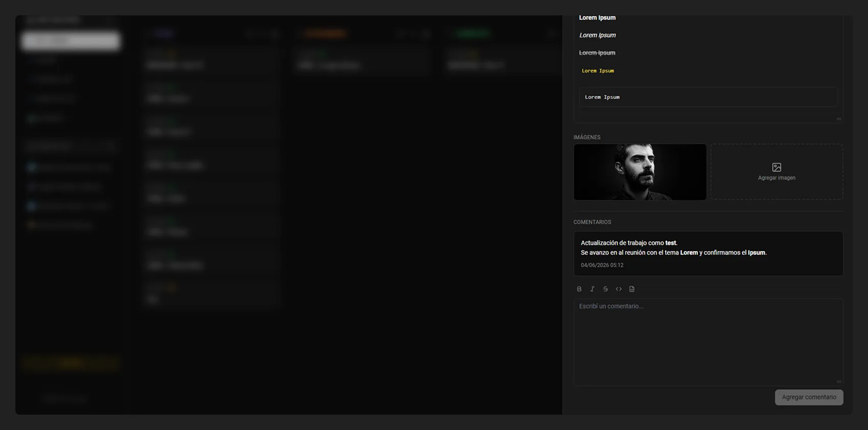
Task: Toggle bold formatting in comment toolbar
Action: pos(579,289)
